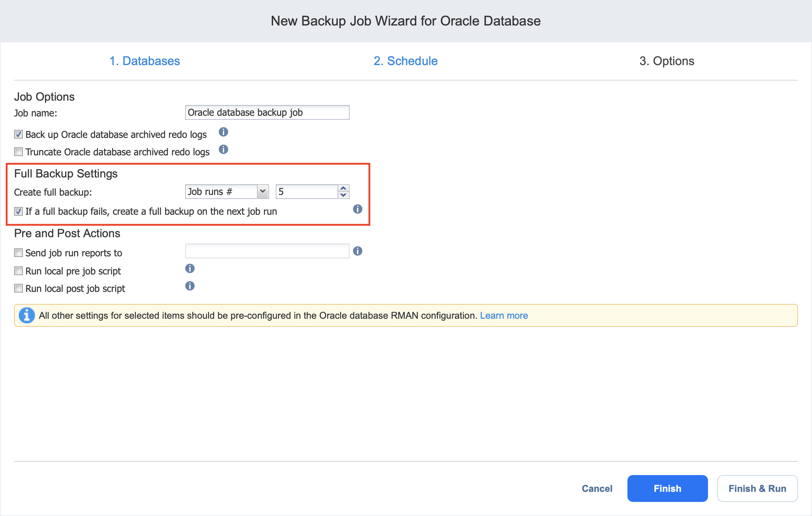Click info icon for local pre job script
The image size is (812, 516).
pos(190,268)
